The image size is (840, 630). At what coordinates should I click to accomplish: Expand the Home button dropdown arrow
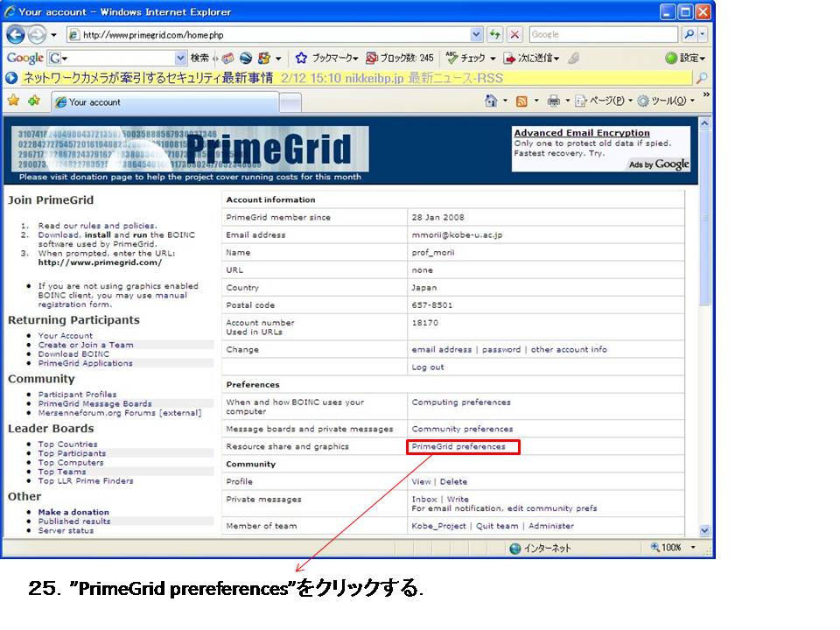click(505, 101)
